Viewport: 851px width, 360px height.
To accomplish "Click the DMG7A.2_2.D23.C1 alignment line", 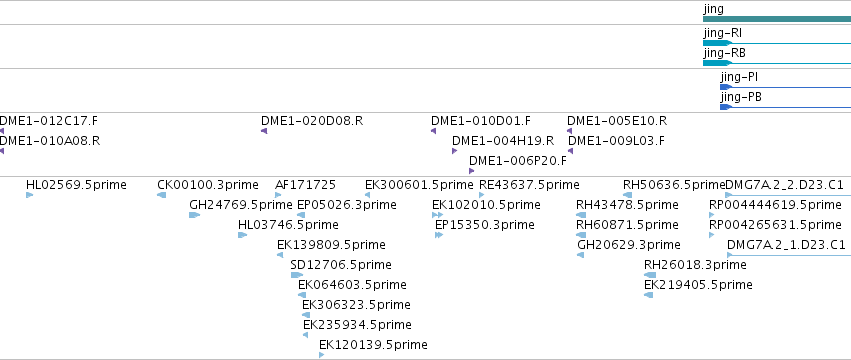I will click(x=788, y=195).
